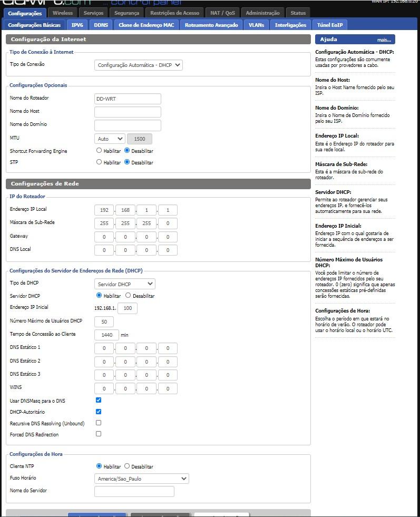
Task: Go to NAT / QoS tab
Action: 222,13
